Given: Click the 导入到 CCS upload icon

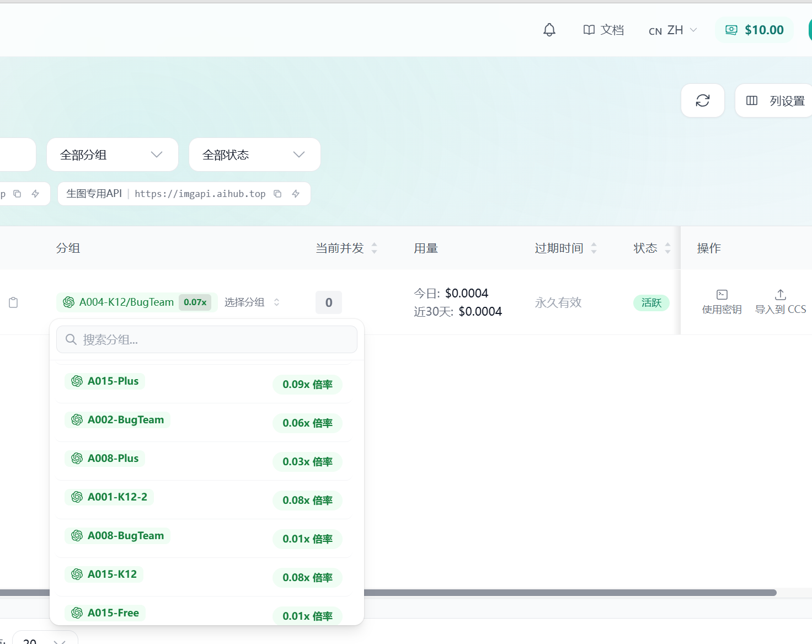Looking at the screenshot, I should pyautogui.click(x=781, y=295).
